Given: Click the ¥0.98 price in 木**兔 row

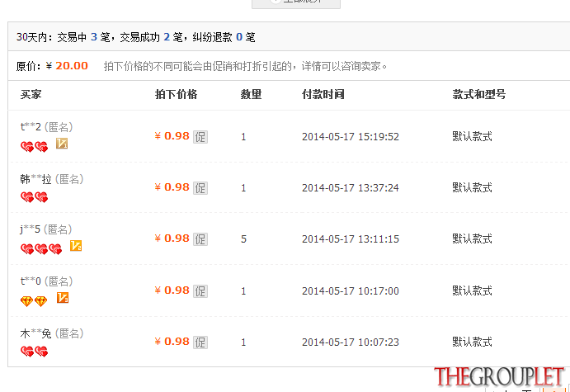Looking at the screenshot, I should [172, 342].
